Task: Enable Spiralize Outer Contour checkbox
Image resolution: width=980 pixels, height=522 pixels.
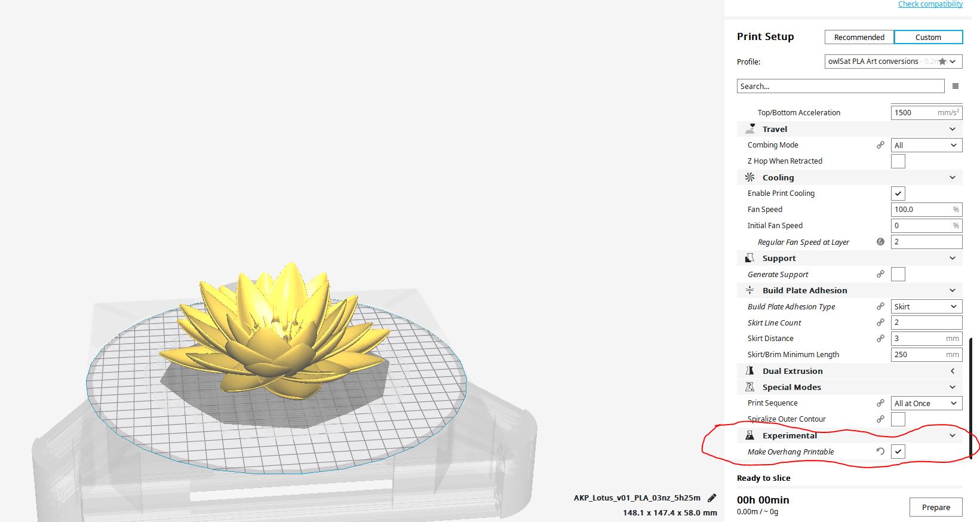Action: (x=898, y=419)
